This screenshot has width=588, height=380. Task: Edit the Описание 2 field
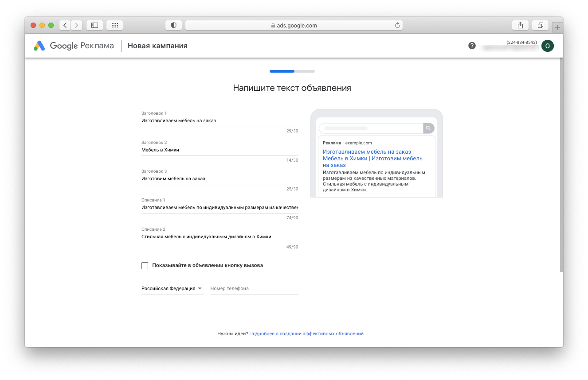[220, 237]
